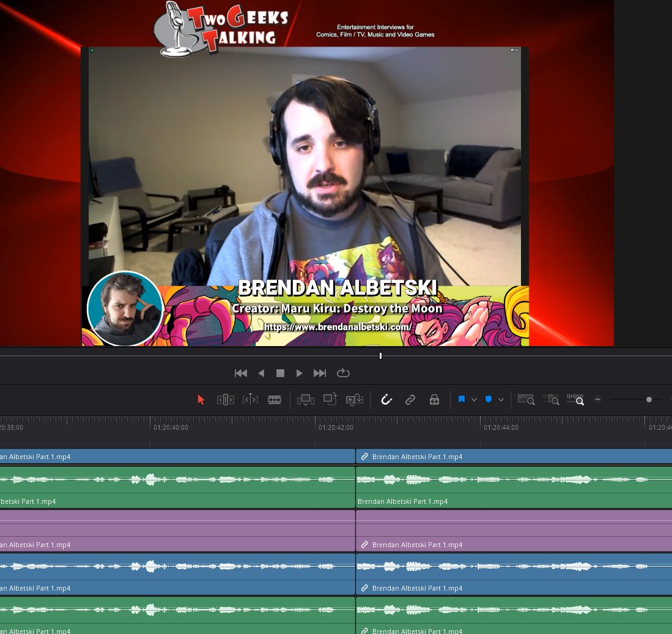Select upper green audio clip right of cut

pos(514,487)
